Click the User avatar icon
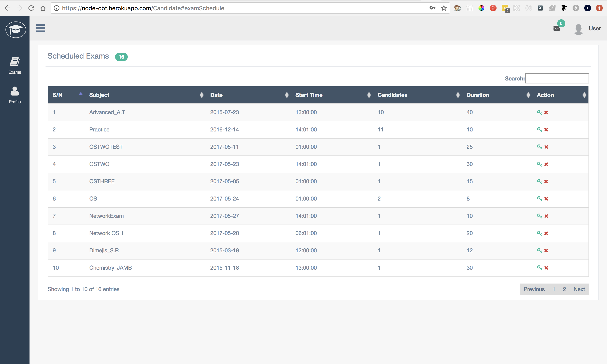This screenshot has width=607, height=364. (578, 29)
